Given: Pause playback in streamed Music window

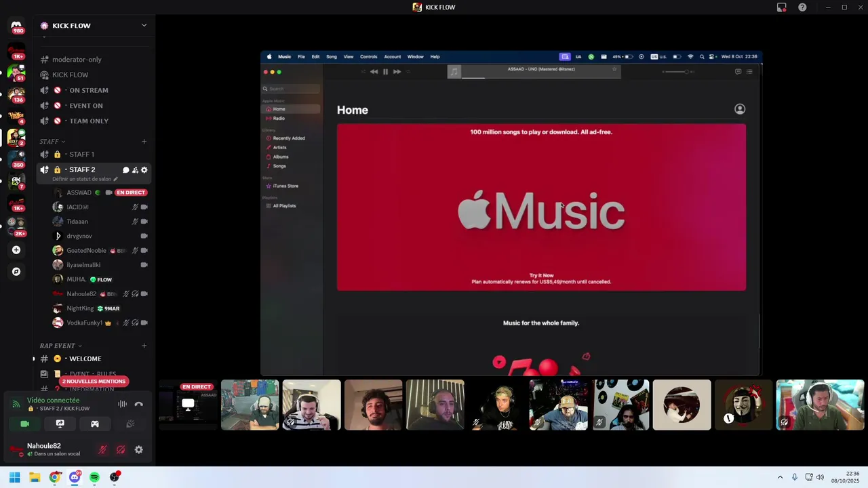Looking at the screenshot, I should point(385,71).
